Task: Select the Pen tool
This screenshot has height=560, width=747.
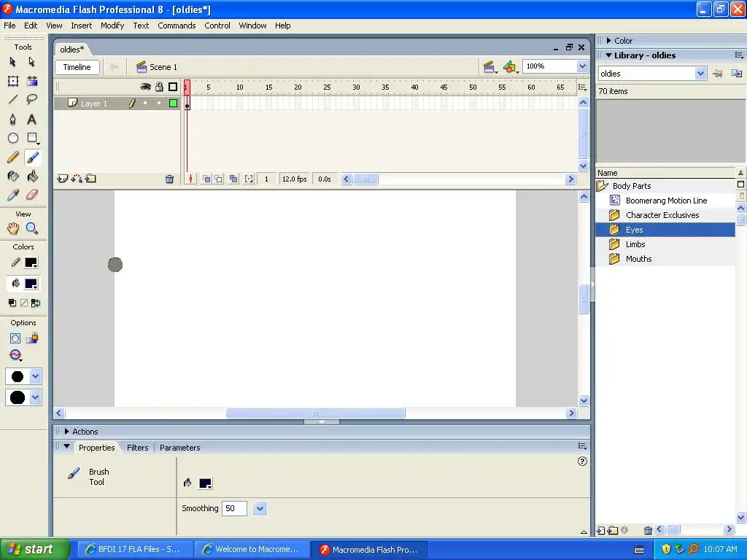Action: click(x=13, y=119)
